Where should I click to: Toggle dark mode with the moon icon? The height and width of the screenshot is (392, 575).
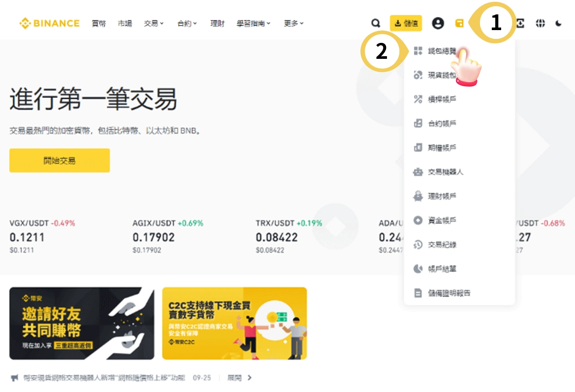point(558,23)
